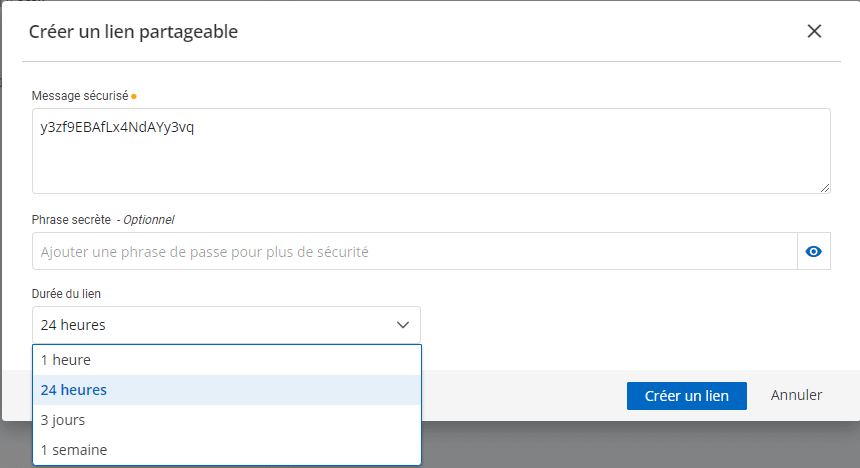Focus the Message sécurisé text area
Viewport: 860px width, 468px height.
pyautogui.click(x=430, y=160)
